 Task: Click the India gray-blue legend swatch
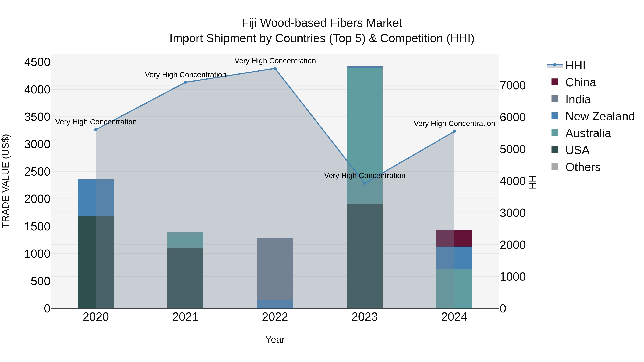555,99
